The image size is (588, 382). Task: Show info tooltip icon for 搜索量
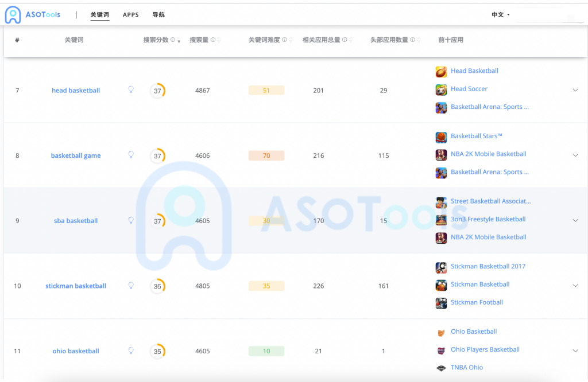[213, 40]
